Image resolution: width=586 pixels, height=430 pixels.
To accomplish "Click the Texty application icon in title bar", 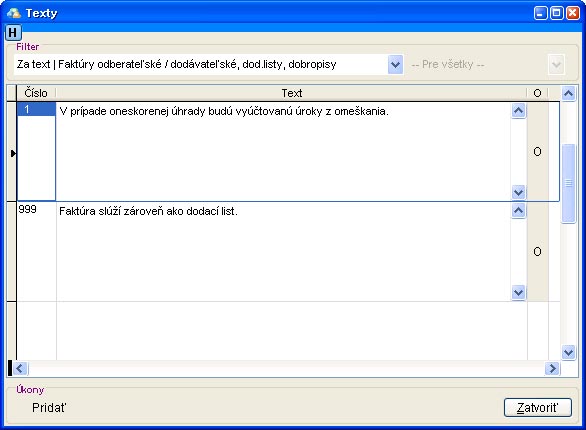I will pyautogui.click(x=14, y=13).
